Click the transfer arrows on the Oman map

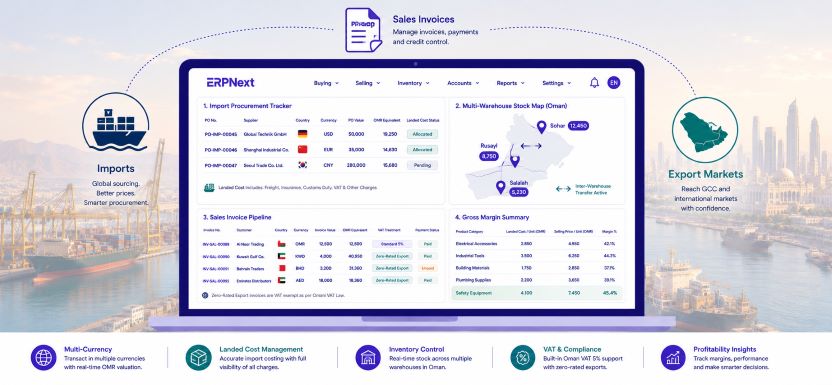coord(531,145)
